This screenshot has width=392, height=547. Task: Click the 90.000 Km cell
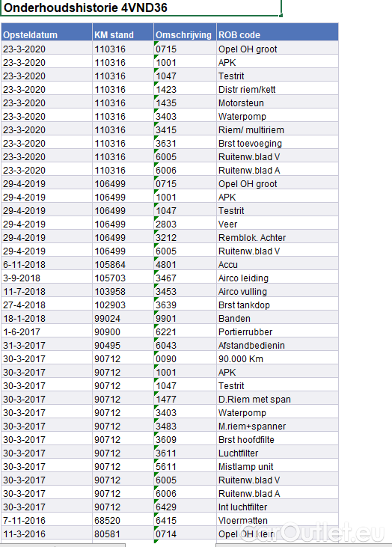(278, 358)
